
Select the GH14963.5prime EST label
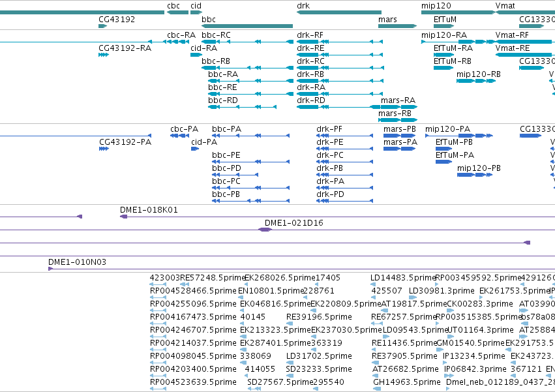pos(407,382)
